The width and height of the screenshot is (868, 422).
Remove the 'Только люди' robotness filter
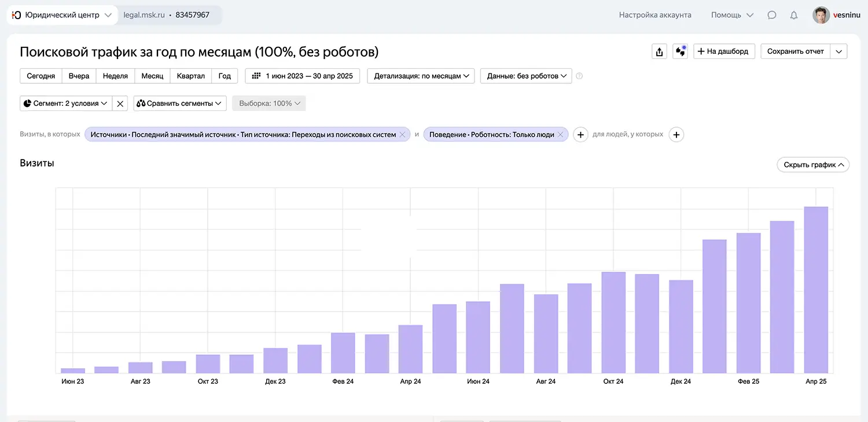[x=560, y=135]
